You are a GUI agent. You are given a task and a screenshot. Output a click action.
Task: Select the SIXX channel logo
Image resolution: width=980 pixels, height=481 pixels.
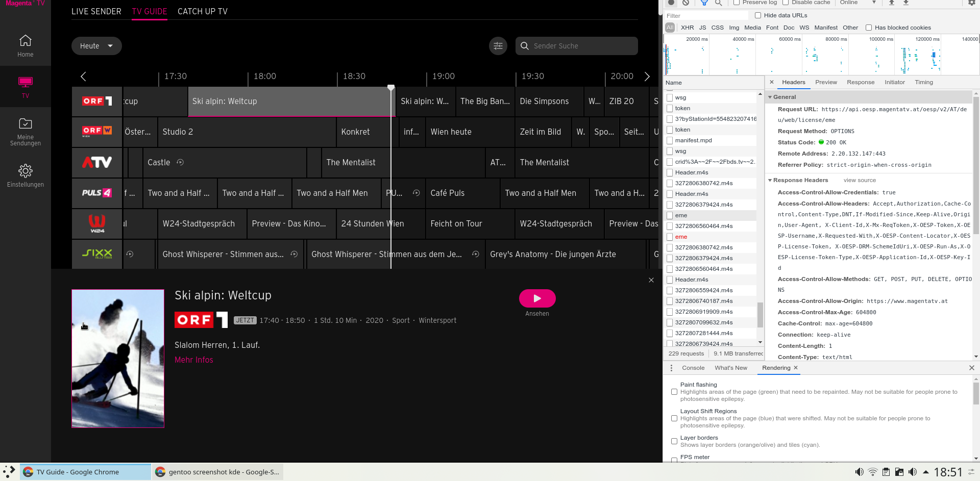(x=97, y=254)
